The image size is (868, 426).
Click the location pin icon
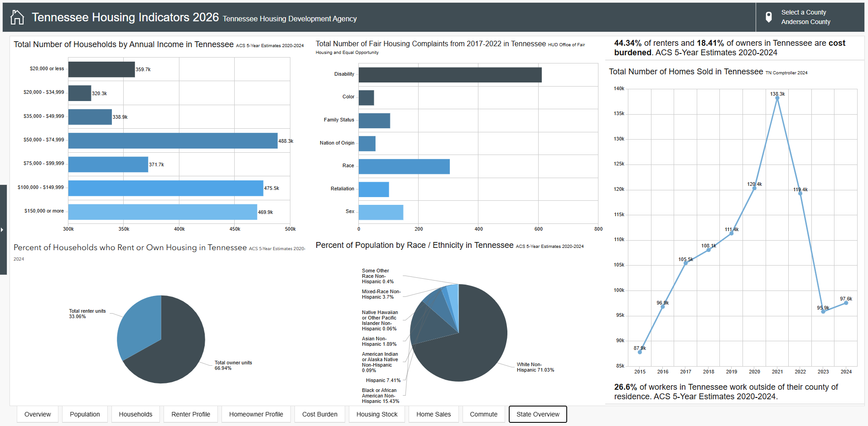click(768, 17)
